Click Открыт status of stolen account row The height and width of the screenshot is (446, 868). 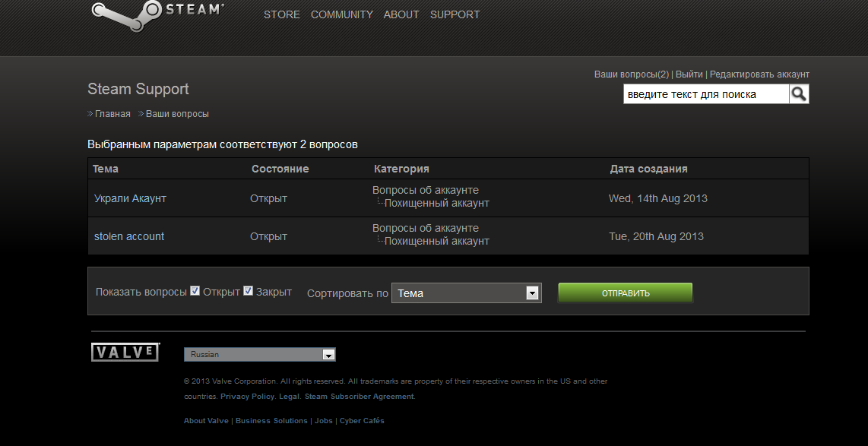pos(268,236)
